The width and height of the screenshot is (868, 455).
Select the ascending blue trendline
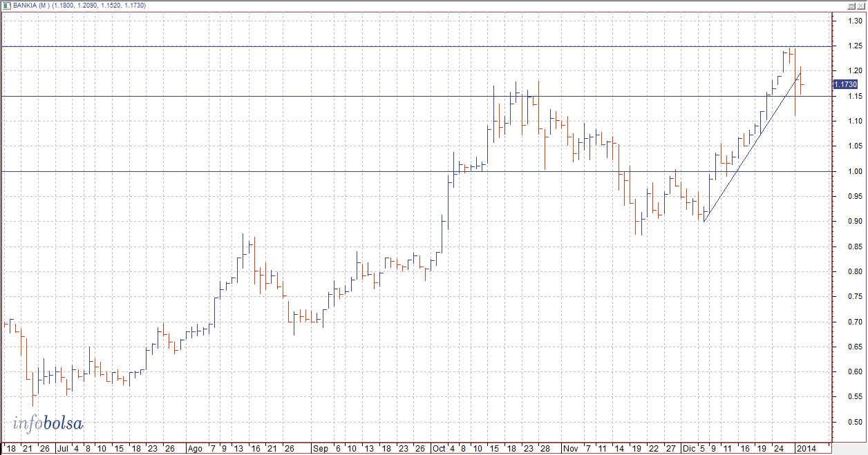752,146
